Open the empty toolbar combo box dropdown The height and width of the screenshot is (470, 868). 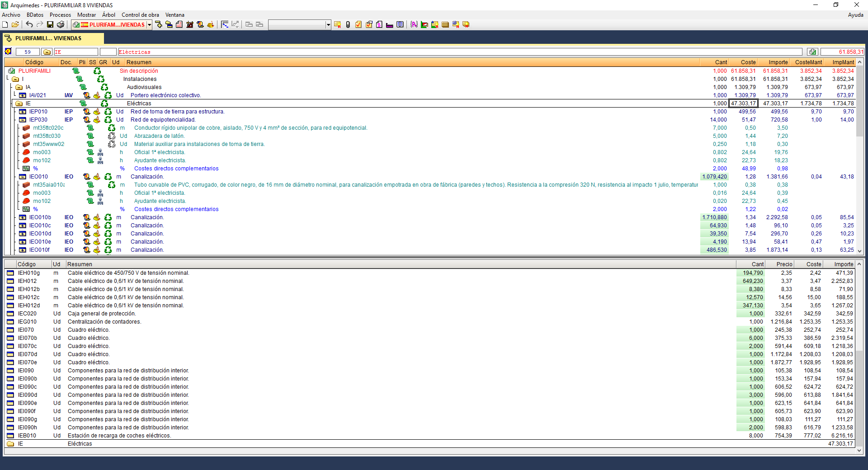pyautogui.click(x=328, y=24)
